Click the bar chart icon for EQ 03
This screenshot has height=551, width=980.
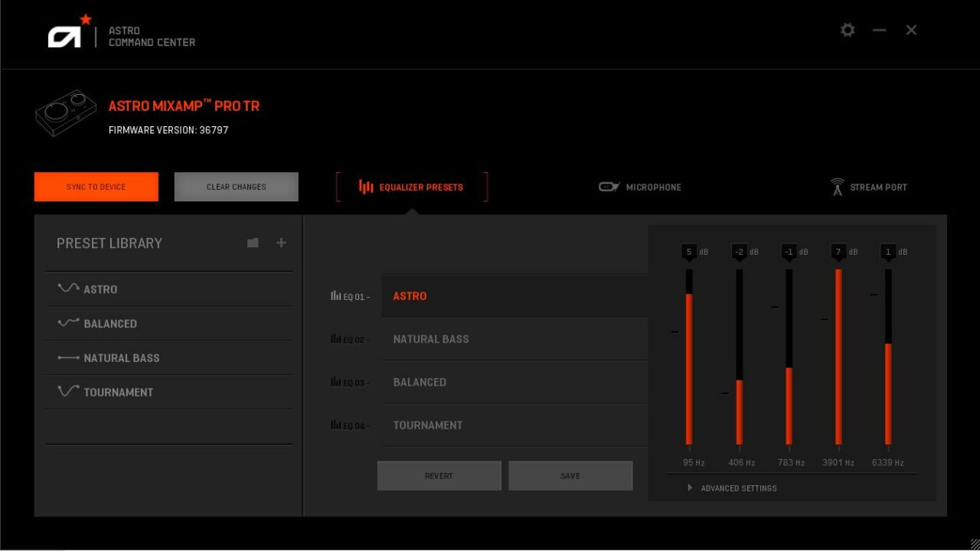[335, 382]
